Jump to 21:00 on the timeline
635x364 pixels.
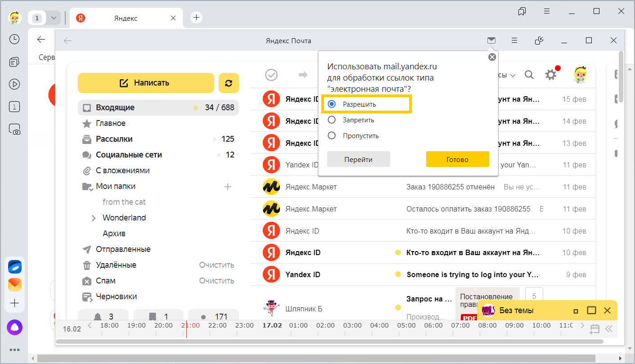tap(190, 325)
